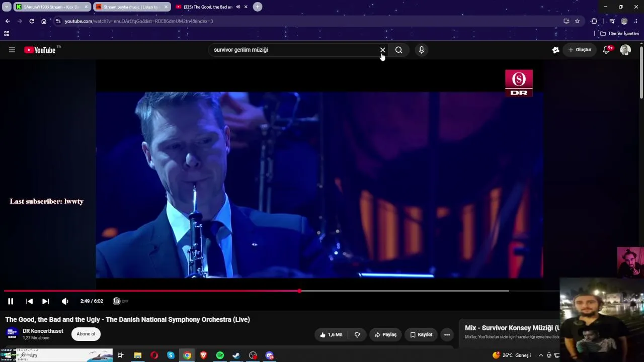This screenshot has height=362, width=644.
Task: Open the YouTube account avatar menu
Action: 625,50
